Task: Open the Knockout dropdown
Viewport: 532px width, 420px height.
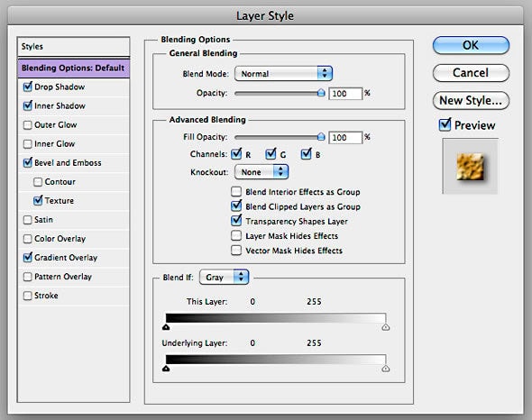Action: pyautogui.click(x=261, y=172)
